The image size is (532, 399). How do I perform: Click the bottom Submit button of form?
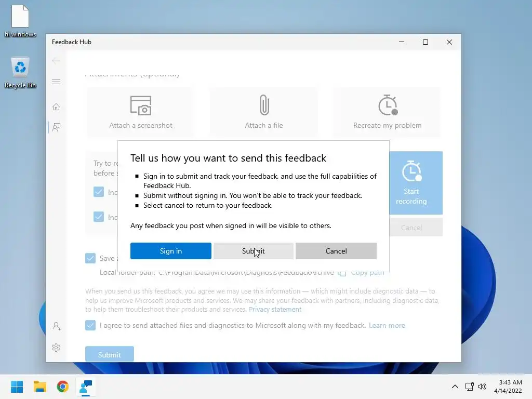[x=109, y=354]
